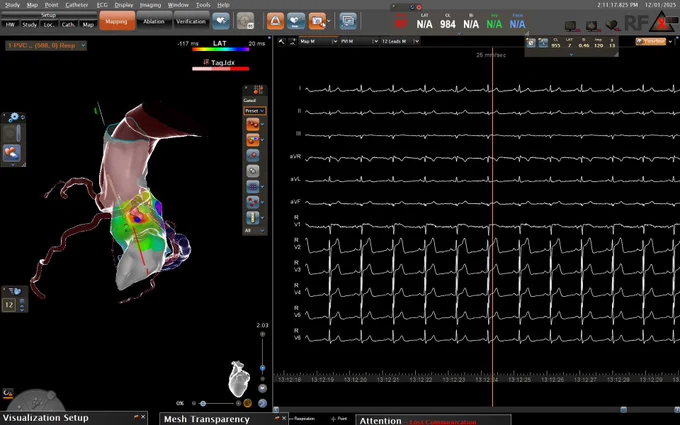Adjust the Mesh Transparency slider handle
The image size is (680, 425).
203,403
